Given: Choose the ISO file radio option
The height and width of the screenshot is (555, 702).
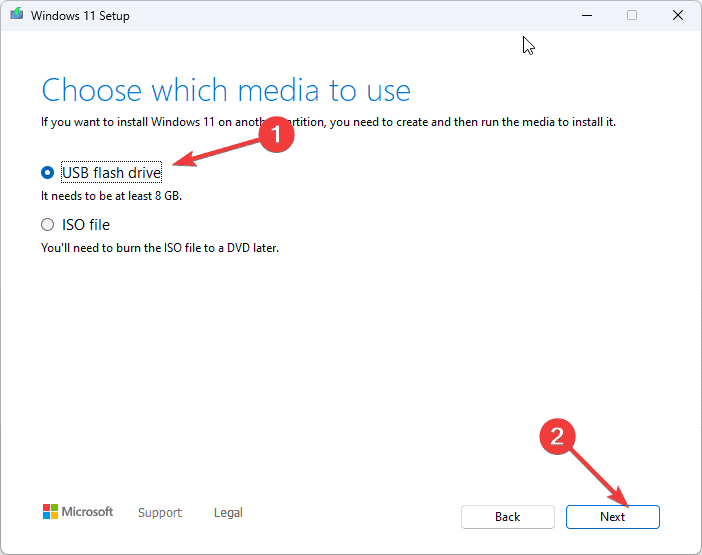Looking at the screenshot, I should click(x=47, y=224).
